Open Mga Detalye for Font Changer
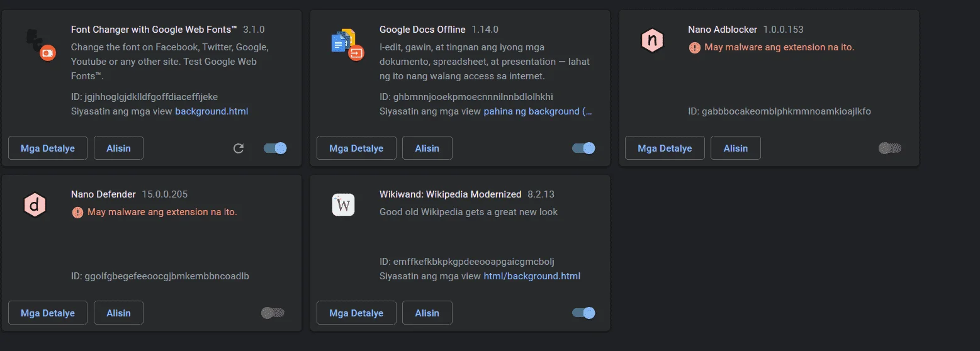The width and height of the screenshot is (980, 351). click(48, 148)
